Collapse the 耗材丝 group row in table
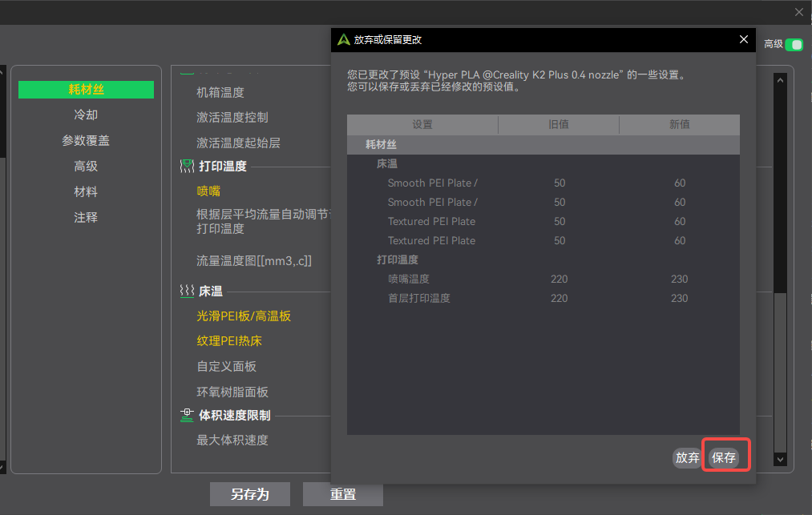 381,145
